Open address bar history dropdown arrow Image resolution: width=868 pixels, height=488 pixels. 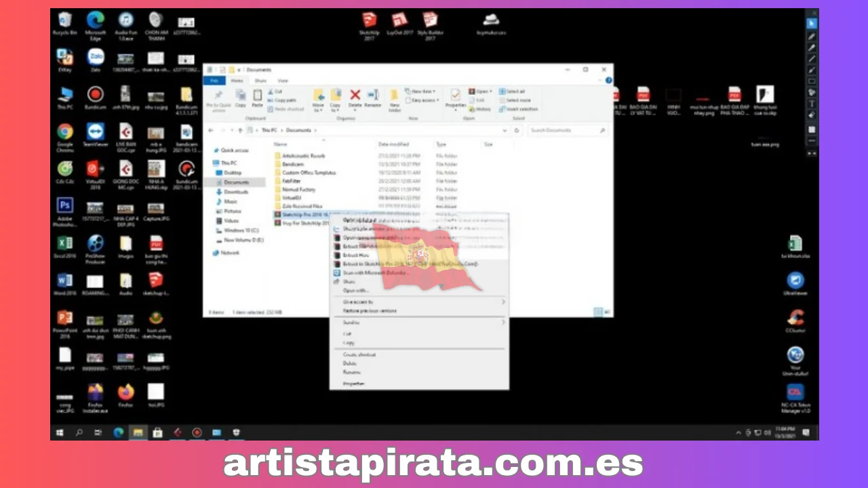pyautogui.click(x=505, y=130)
